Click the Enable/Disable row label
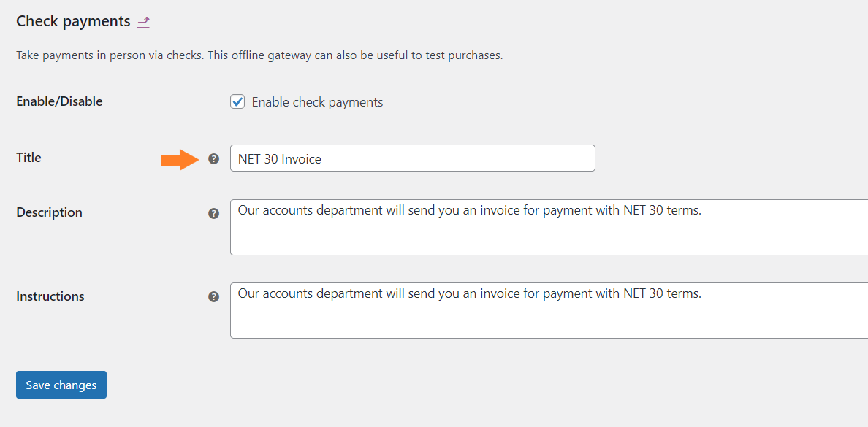This screenshot has width=868, height=427. [59, 101]
